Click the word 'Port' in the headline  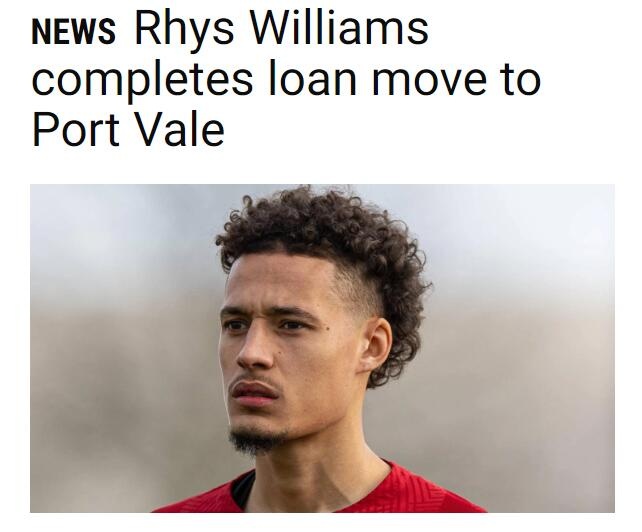pyautogui.click(x=75, y=130)
